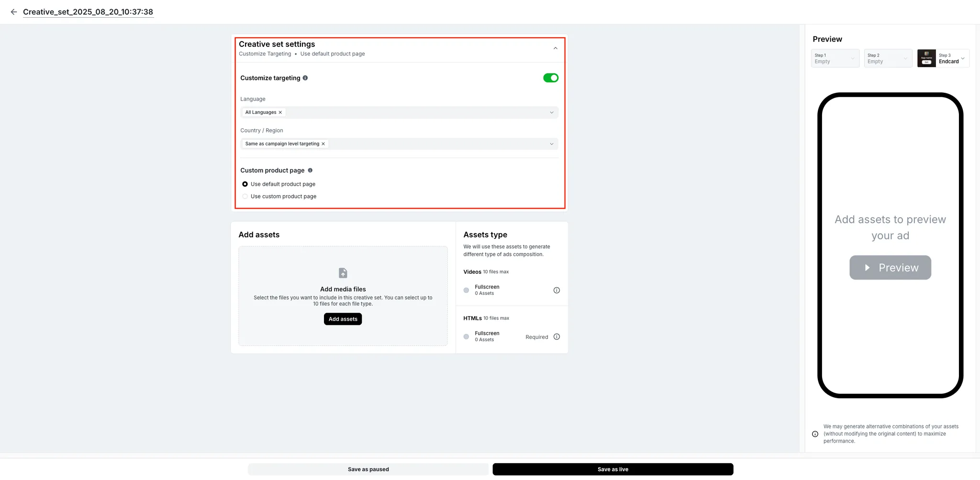Click Videos Fullscreen status dot
The width and height of the screenshot is (980, 480).
coord(467,290)
